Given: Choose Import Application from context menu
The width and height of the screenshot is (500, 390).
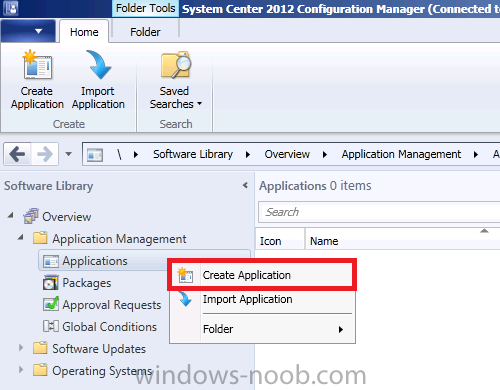Looking at the screenshot, I should [262, 299].
